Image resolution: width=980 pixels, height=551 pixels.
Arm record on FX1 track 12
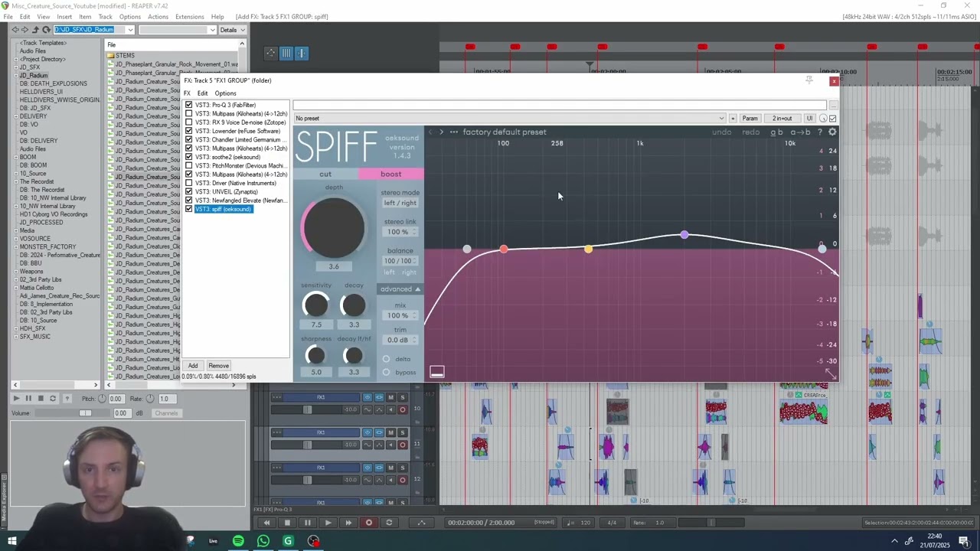coord(402,480)
